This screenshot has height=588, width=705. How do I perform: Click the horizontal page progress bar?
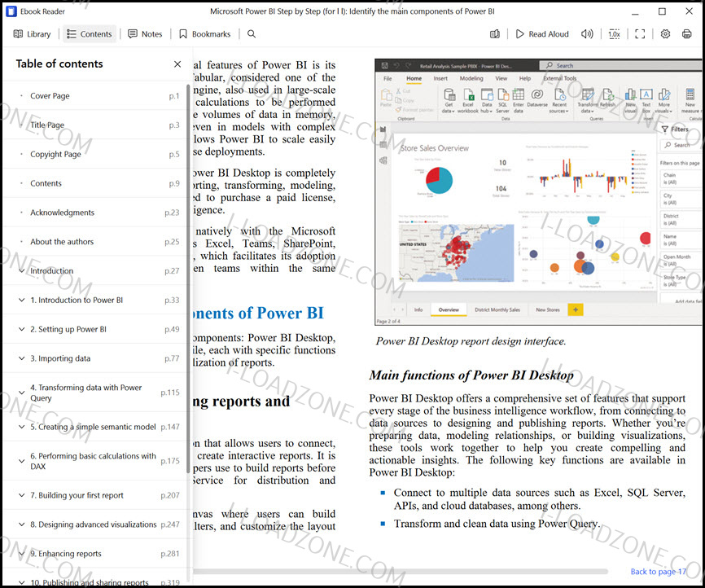[401, 572]
